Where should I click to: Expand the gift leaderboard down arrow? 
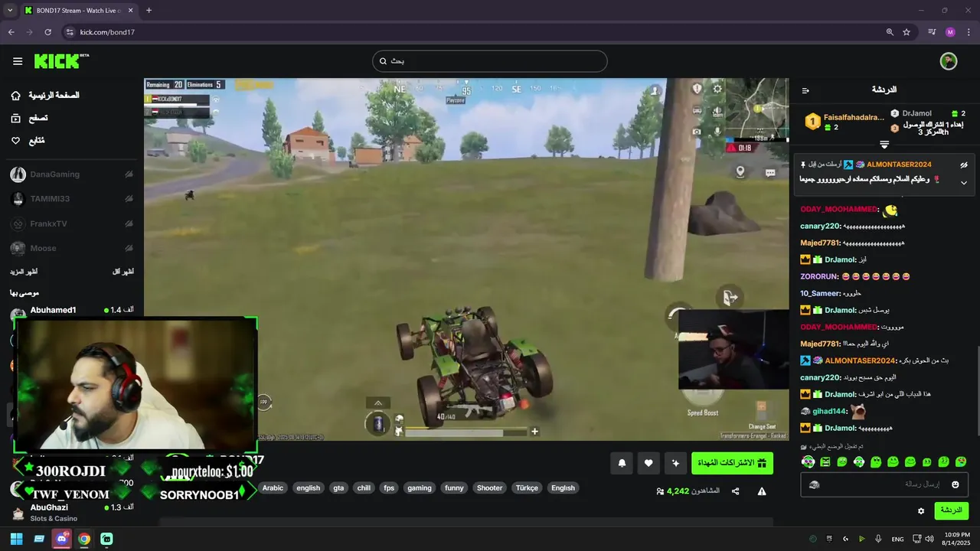point(884,145)
